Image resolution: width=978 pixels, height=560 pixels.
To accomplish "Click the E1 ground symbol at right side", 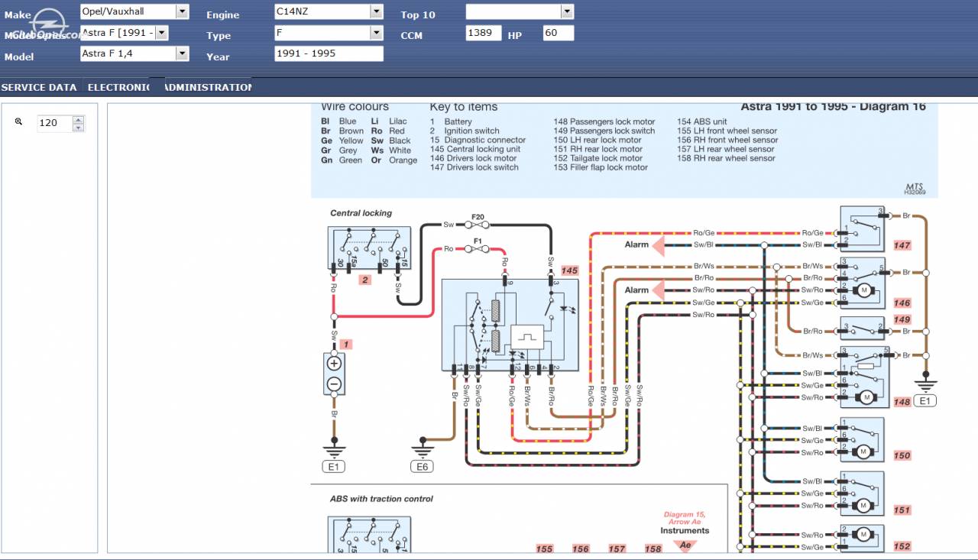I will (925, 390).
